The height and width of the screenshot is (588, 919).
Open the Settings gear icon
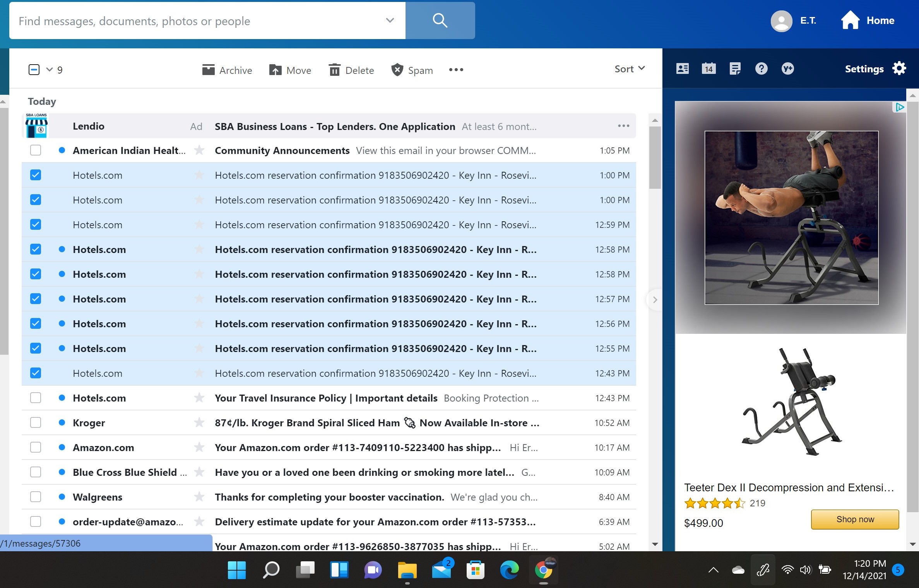(899, 68)
